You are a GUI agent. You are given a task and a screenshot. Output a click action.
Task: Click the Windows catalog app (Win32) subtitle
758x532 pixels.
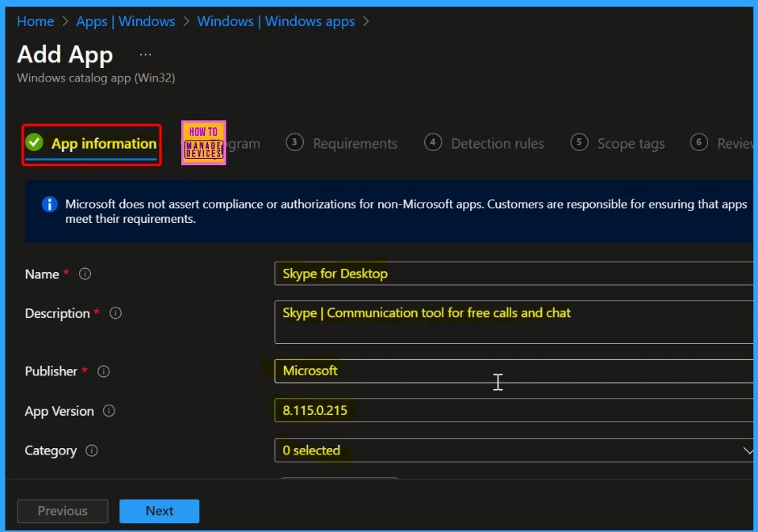97,77
